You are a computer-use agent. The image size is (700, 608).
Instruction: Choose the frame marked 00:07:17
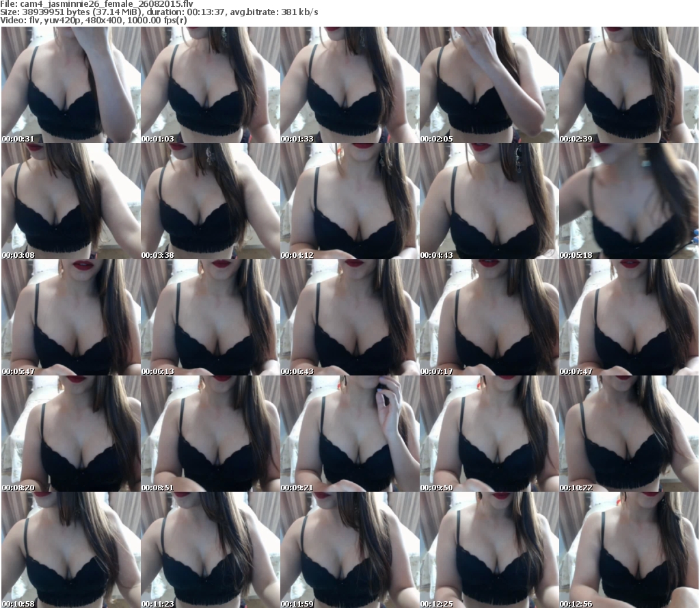[489, 317]
